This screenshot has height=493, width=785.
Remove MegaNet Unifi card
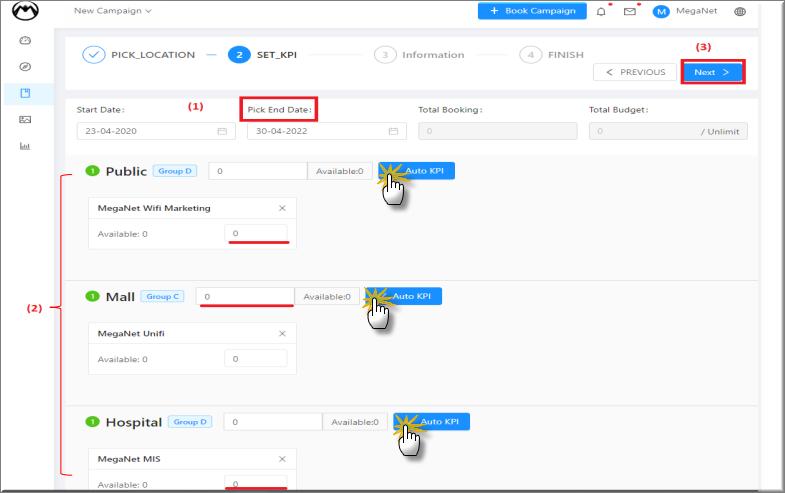282,334
